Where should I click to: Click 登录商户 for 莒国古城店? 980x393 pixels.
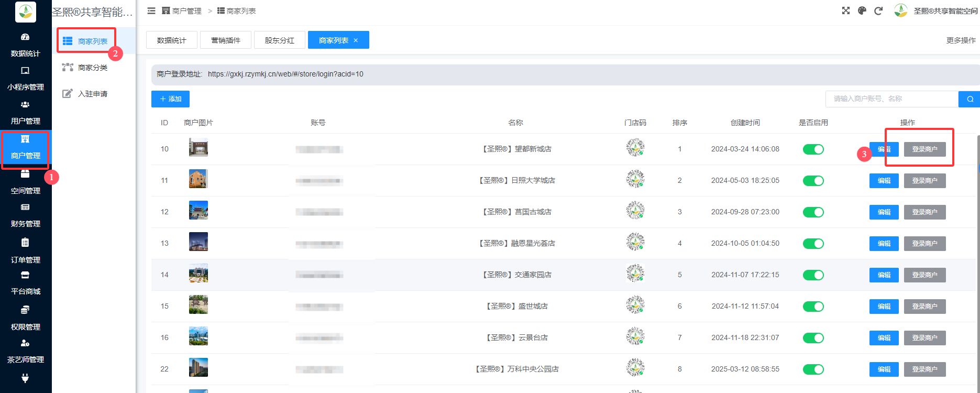click(x=924, y=212)
